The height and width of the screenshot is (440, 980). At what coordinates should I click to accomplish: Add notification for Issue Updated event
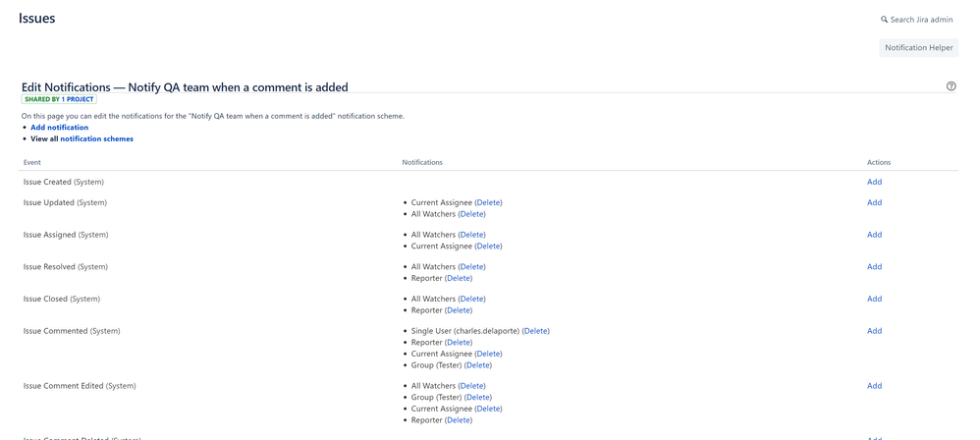(x=874, y=202)
